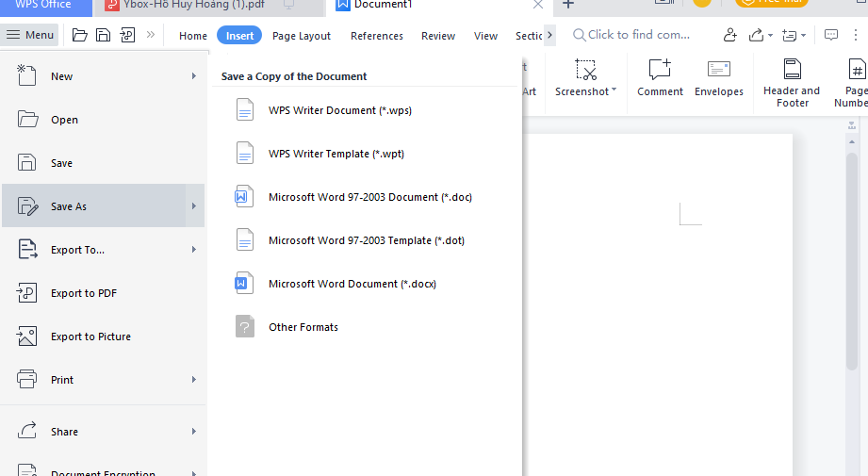Expand the Print submenu arrow
This screenshot has height=476, width=868.
(x=194, y=380)
